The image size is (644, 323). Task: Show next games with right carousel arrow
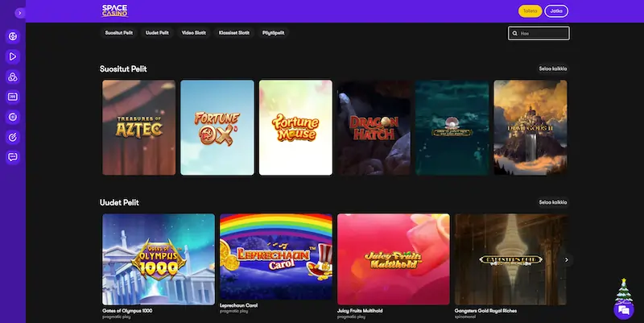pos(567,259)
